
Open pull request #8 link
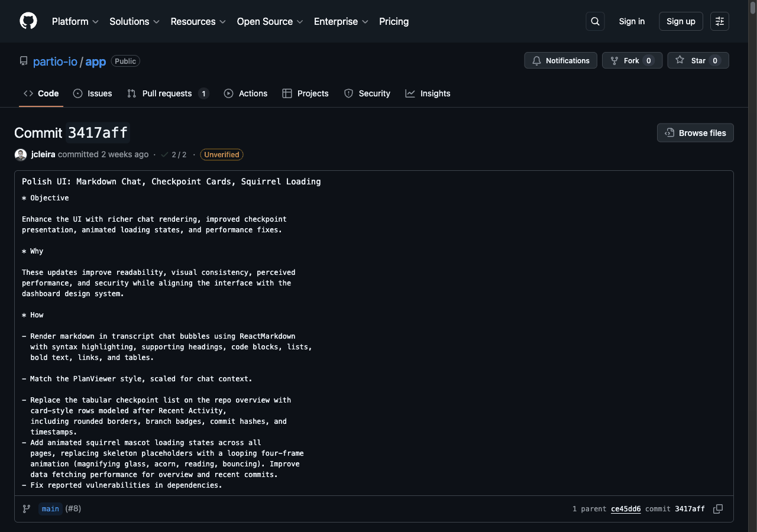pos(73,509)
